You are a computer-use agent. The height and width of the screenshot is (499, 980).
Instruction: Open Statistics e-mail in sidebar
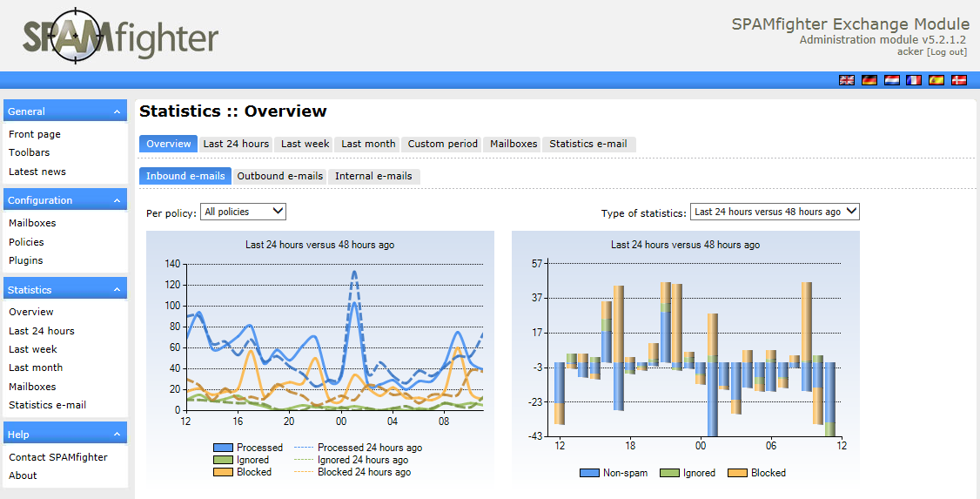pos(48,405)
